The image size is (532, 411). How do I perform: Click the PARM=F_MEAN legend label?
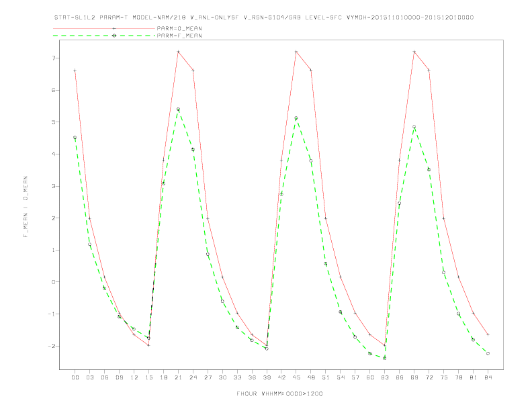click(x=179, y=36)
